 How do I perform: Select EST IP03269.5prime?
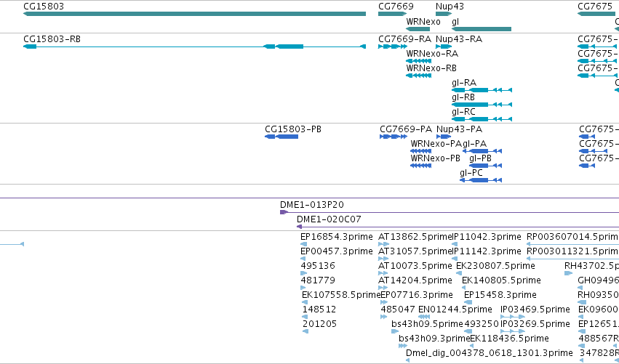click(x=535, y=325)
